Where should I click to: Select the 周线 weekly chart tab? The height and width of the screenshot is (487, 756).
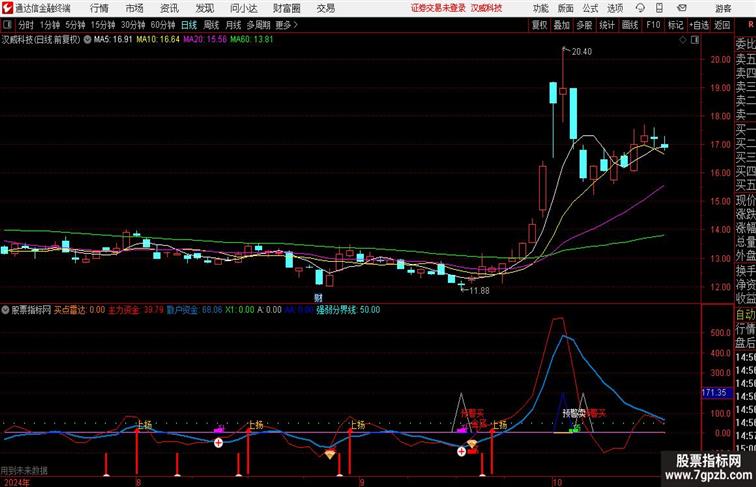(211, 25)
